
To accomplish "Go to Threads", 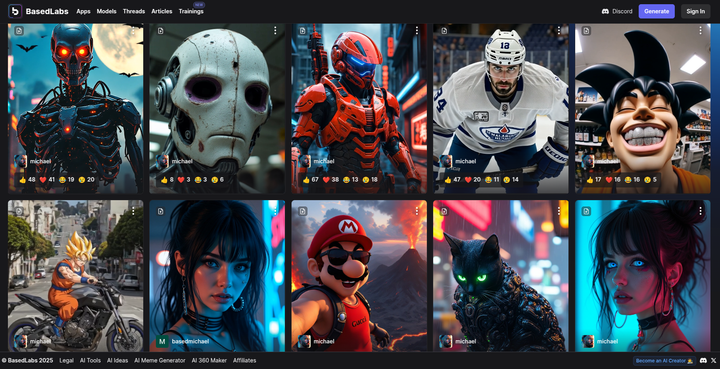I will pos(134,11).
